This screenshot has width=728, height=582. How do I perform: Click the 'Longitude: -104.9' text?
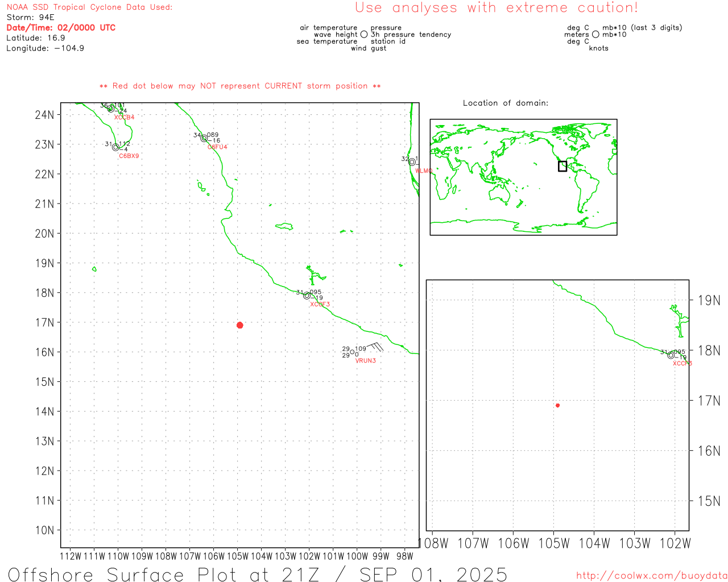45,48
